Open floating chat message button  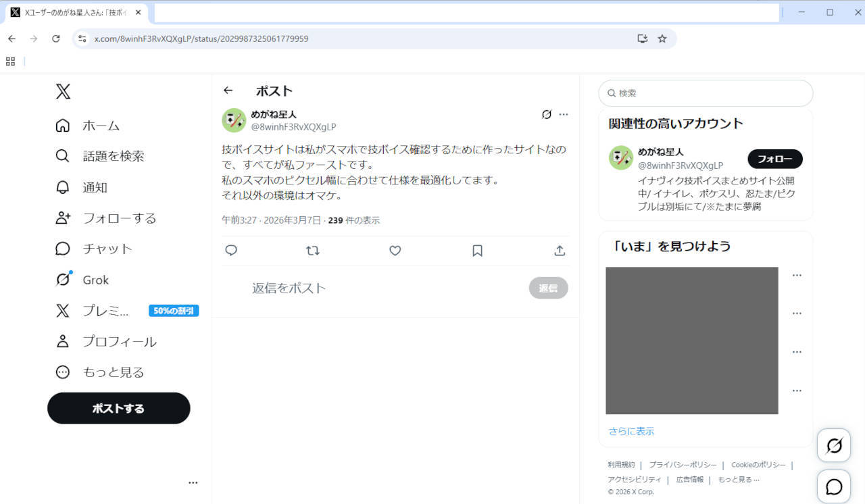point(834,486)
